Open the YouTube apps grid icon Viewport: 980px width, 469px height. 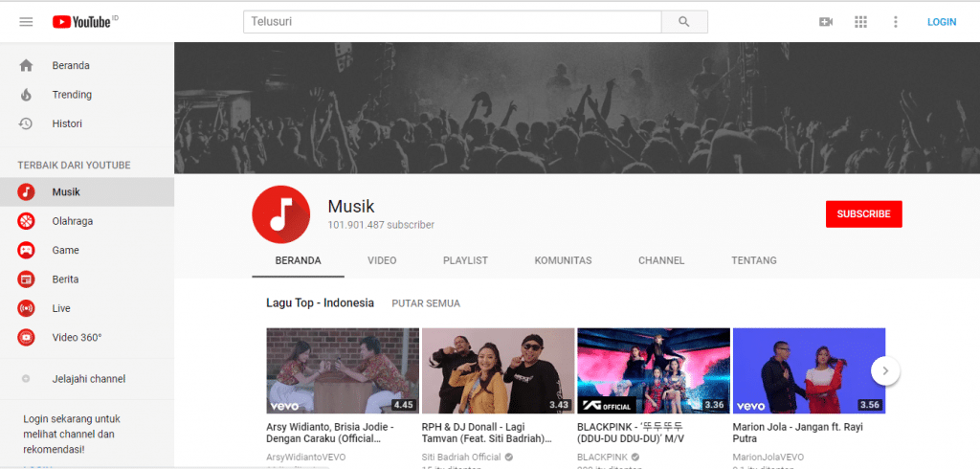click(x=860, y=22)
